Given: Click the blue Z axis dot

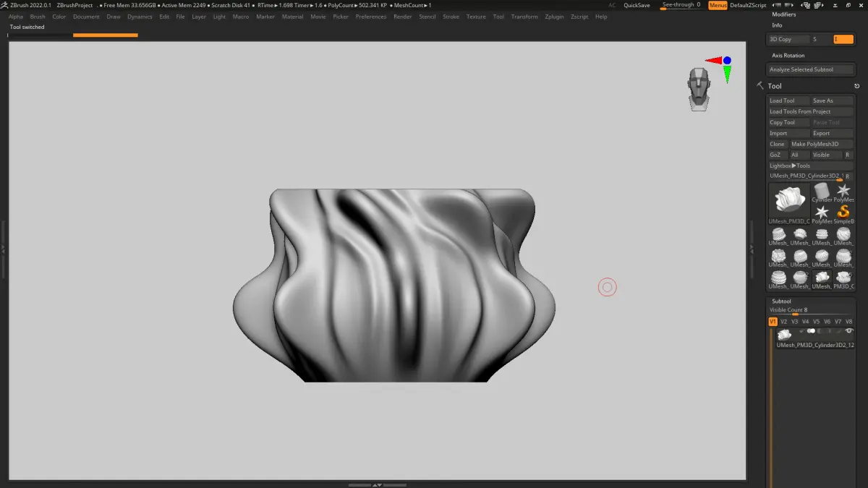Looking at the screenshot, I should [x=727, y=61].
